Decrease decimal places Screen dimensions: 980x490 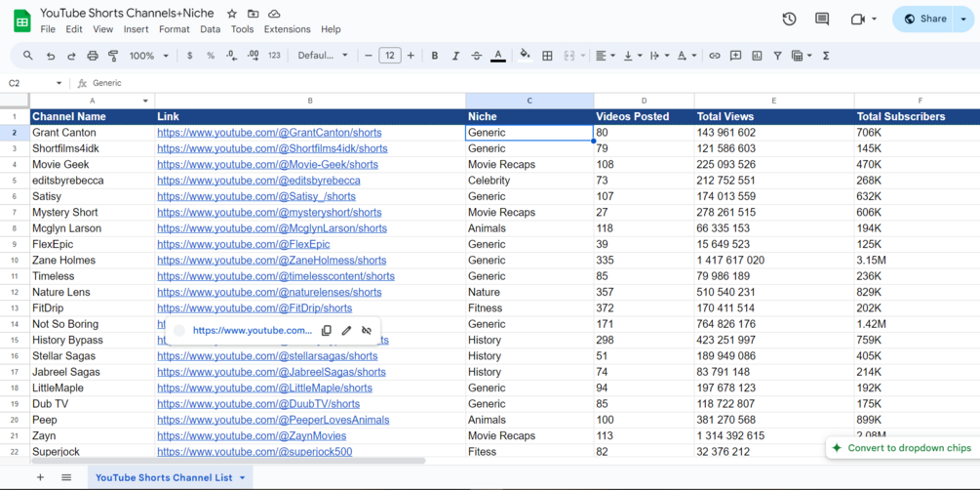click(x=231, y=56)
